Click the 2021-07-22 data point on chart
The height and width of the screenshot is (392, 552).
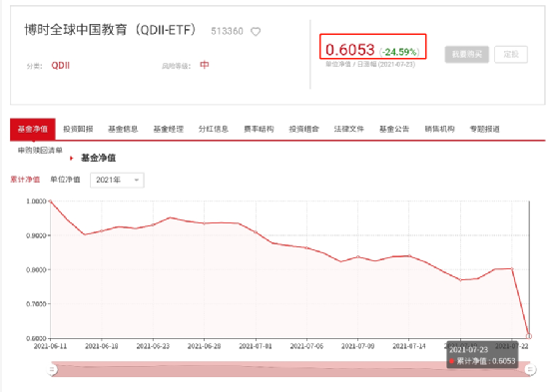pos(512,269)
